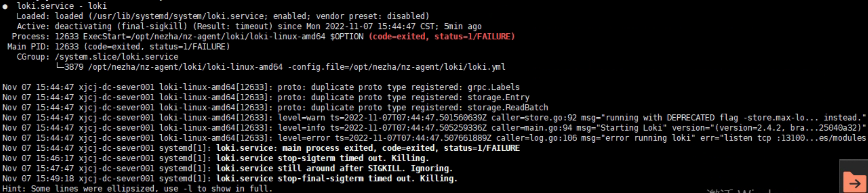Click the storage.Entry log line
This screenshot has width=868, height=193.
click(x=403, y=97)
